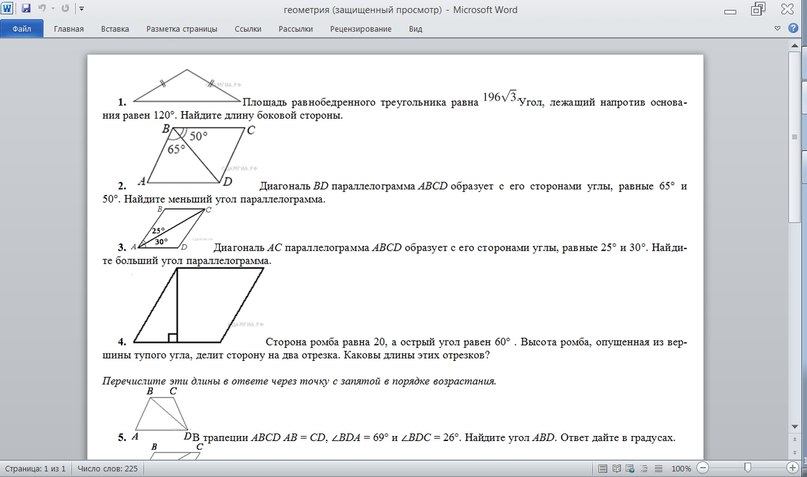
Task: Click the zoom out minus button
Action: tap(703, 468)
